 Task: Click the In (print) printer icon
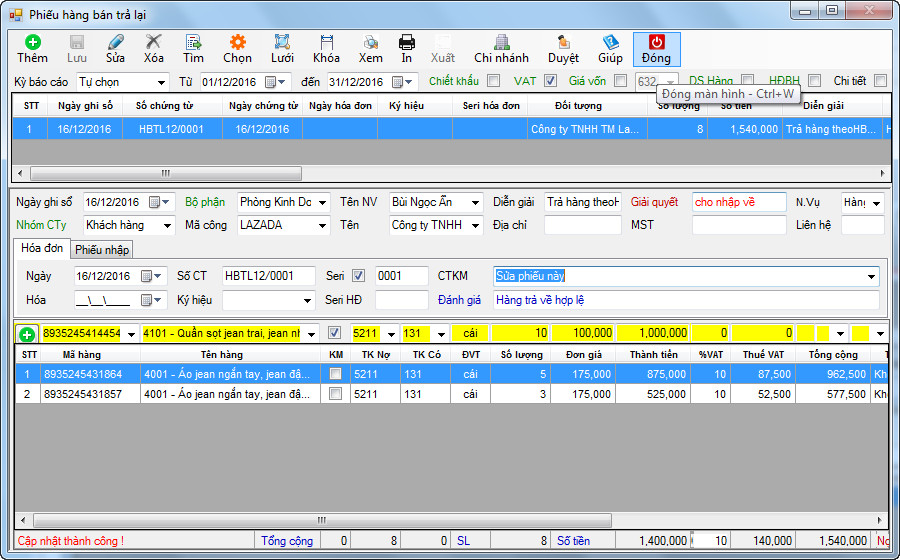coord(406,42)
